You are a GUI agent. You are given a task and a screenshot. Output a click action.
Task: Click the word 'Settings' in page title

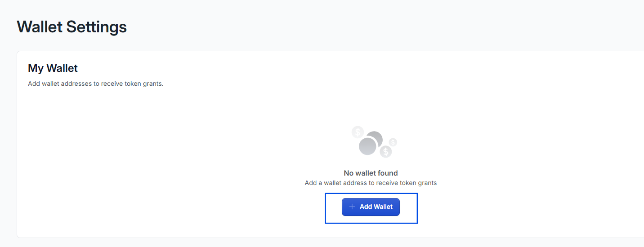click(96, 27)
